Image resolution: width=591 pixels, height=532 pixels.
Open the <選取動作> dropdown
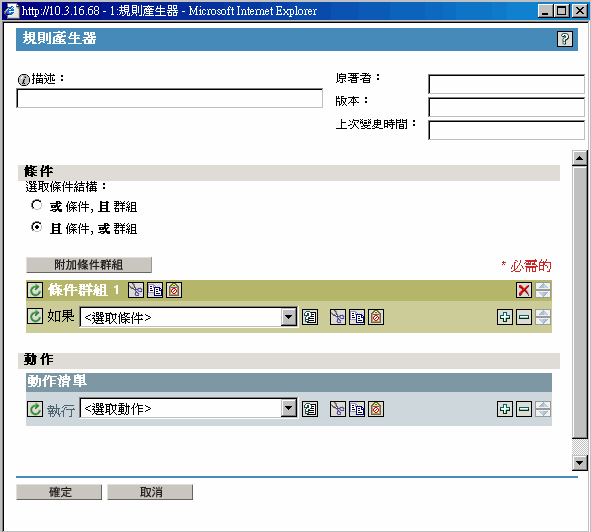188,408
